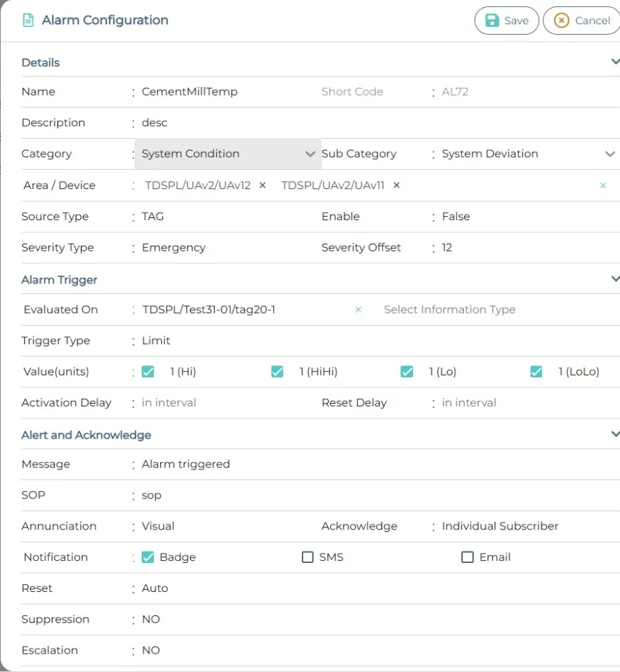Click the Save button
The height and width of the screenshot is (672, 620).
506,21
